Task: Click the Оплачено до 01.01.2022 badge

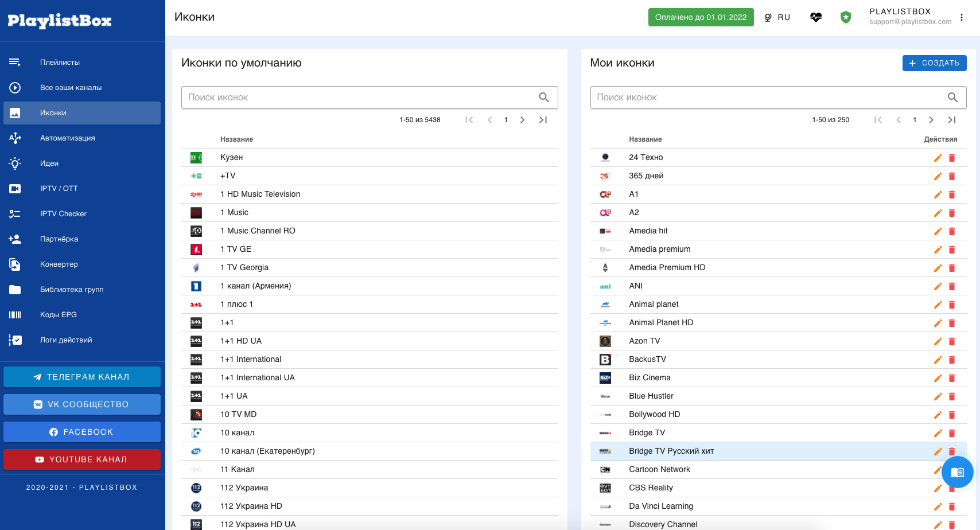Action: tap(701, 17)
